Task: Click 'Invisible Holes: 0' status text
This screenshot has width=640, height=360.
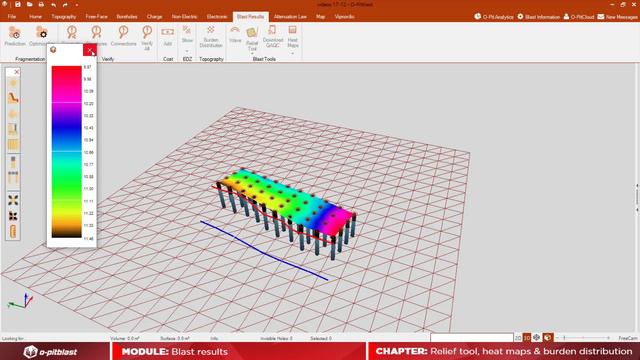Action: click(276, 338)
